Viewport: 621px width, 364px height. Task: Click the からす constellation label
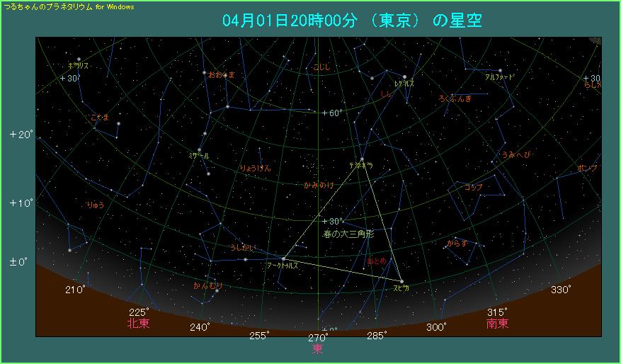point(457,243)
